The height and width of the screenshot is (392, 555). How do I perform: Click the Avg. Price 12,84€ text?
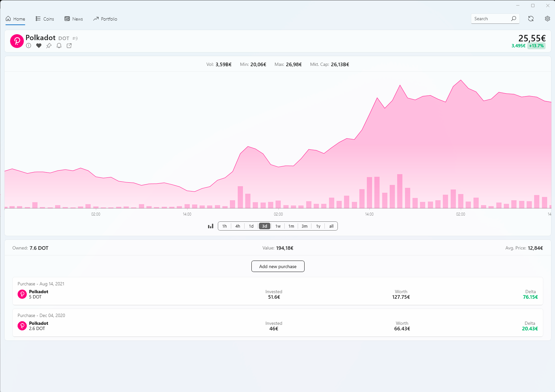[x=524, y=248]
